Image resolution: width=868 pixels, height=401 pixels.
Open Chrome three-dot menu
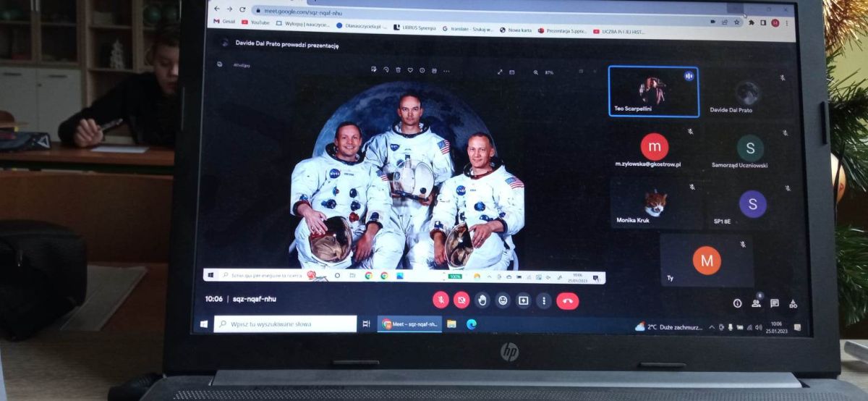(788, 23)
